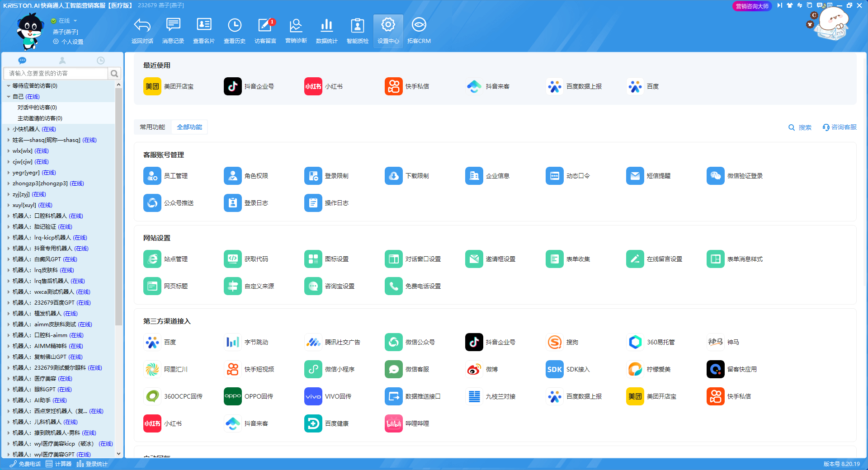This screenshot has height=470, width=868.
Task: Collapse 自己 (在线) tree node
Action: 9,97
